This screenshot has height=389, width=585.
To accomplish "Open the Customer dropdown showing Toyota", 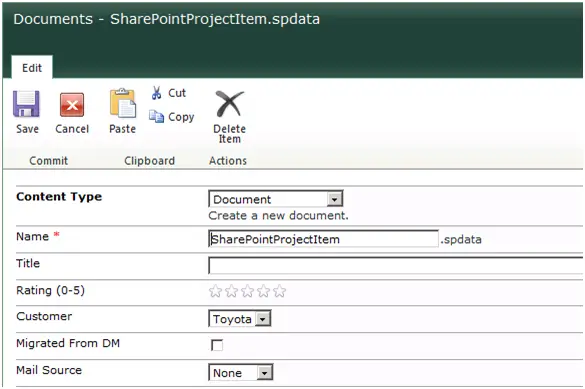I will (240, 319).
